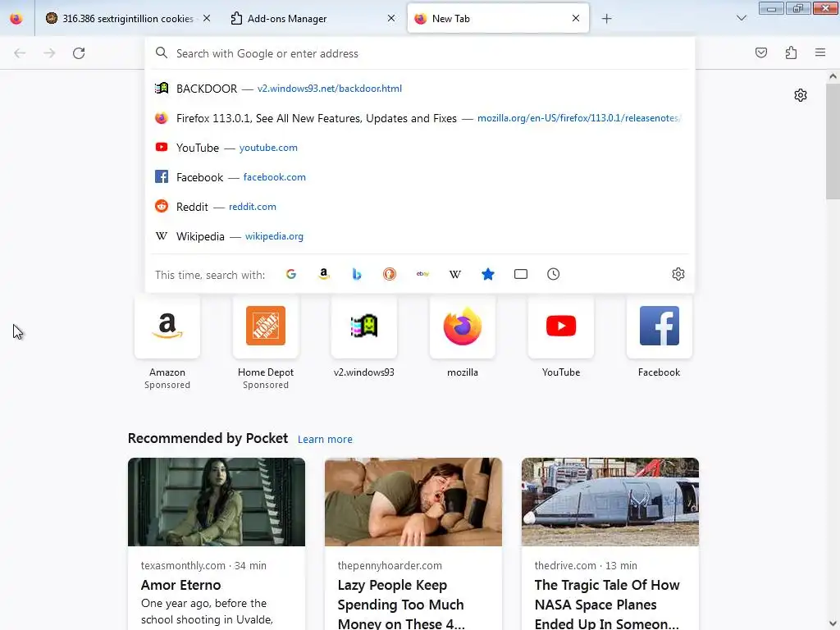Reload the current page
This screenshot has height=630, width=840.
(79, 53)
